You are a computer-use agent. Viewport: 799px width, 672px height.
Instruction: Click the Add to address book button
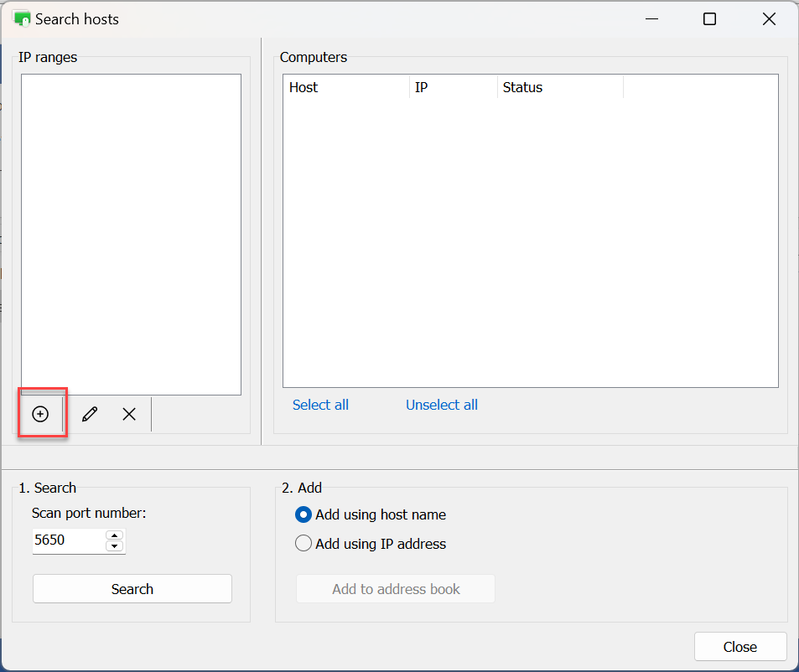[x=396, y=589]
